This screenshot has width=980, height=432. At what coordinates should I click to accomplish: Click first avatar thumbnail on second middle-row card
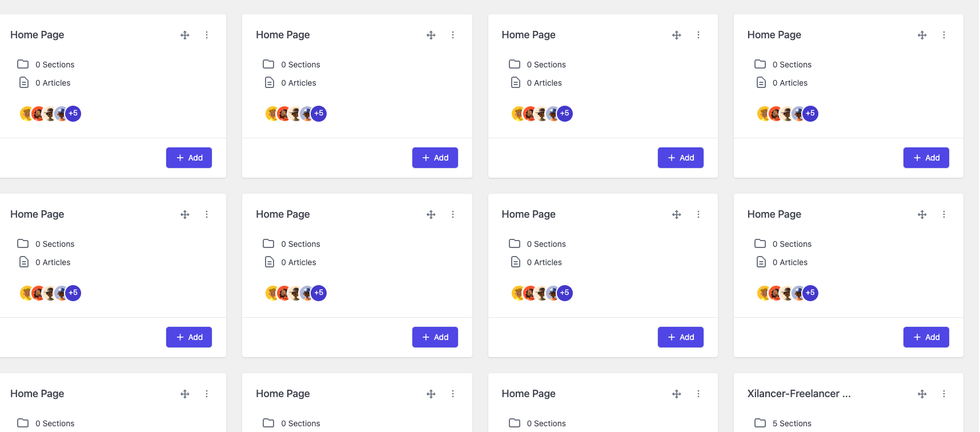click(x=271, y=293)
